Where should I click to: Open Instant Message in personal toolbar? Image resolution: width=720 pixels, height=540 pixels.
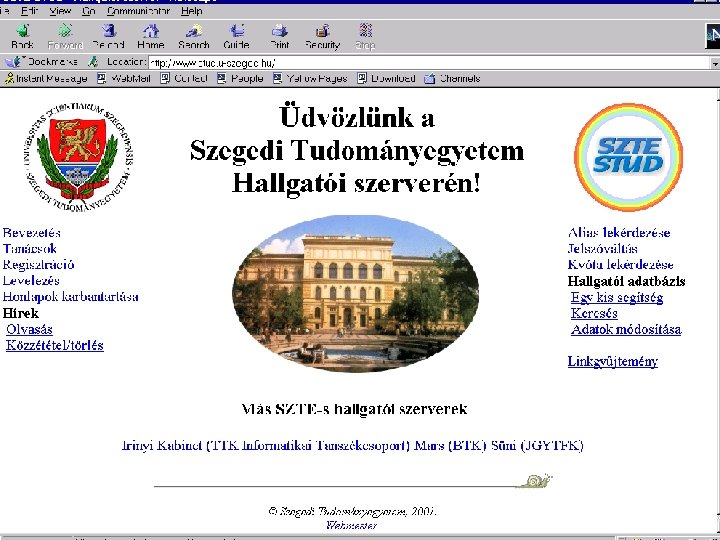coord(46,79)
